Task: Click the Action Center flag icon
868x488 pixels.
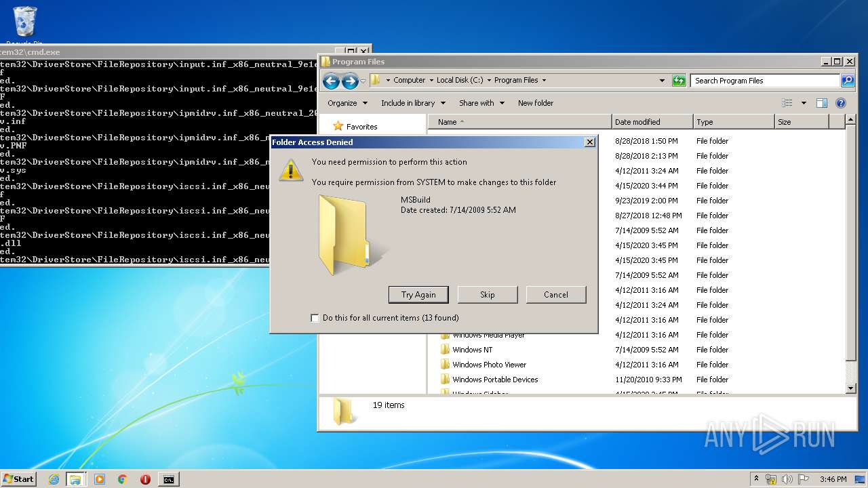Action: point(804,479)
